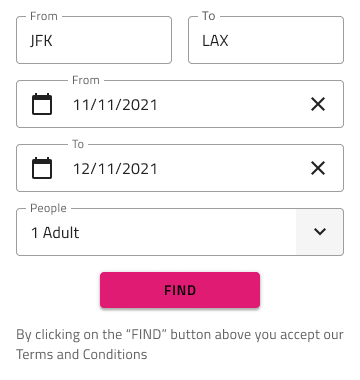360x380 pixels.
Task: Expand the People dropdown chevron arrow
Action: coord(320,232)
